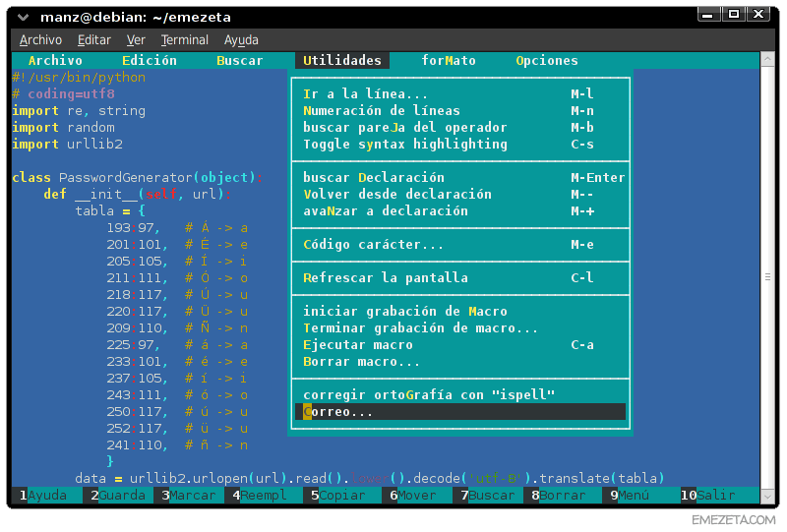This screenshot has height=532, width=787.
Task: Open the Opciones menu
Action: (x=547, y=61)
